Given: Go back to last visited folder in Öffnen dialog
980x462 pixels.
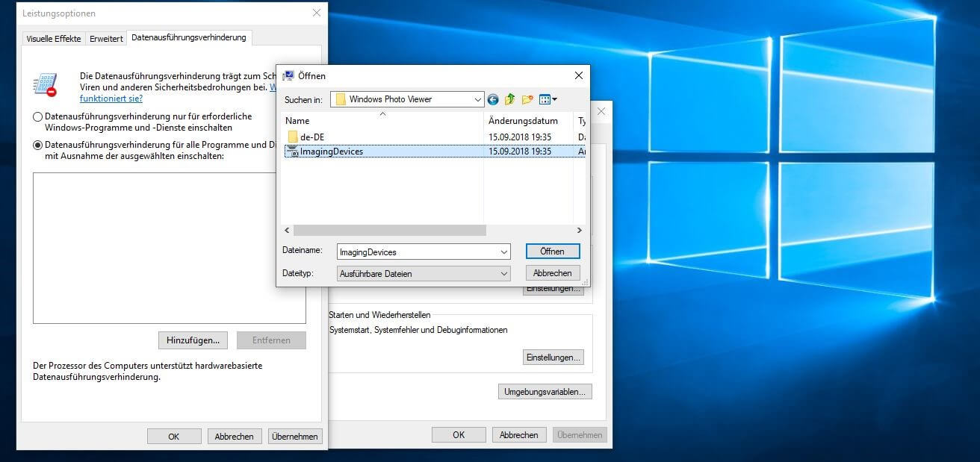Looking at the screenshot, I should (493, 99).
